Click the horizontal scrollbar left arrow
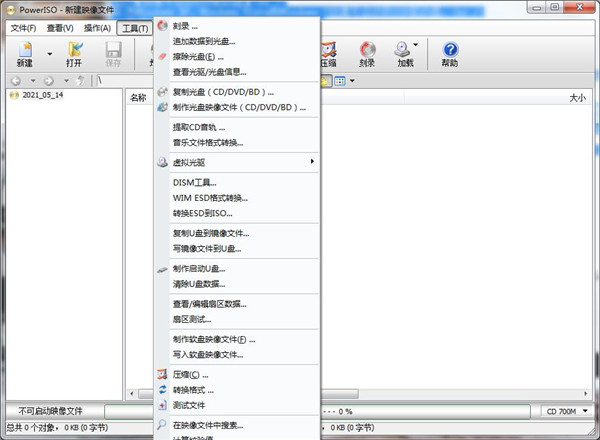This screenshot has width=600, height=440. pyautogui.click(x=132, y=393)
